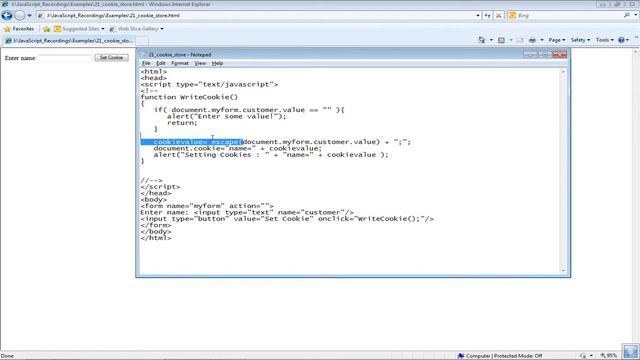The height and width of the screenshot is (360, 640).
Task: Open a new tab with blank tab button
Action: [x=142, y=41]
